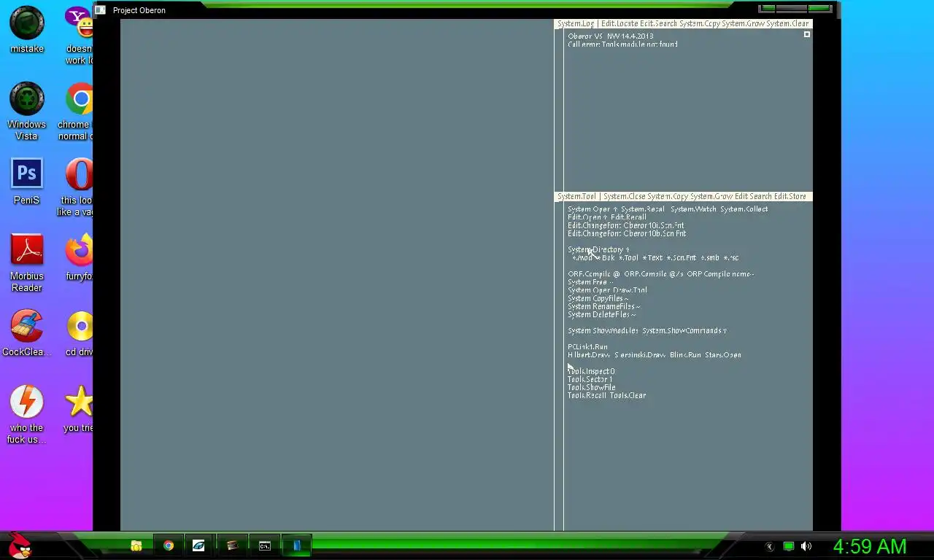Click the System.ShowModules command
Screen dimensions: 934x560
click(603, 331)
